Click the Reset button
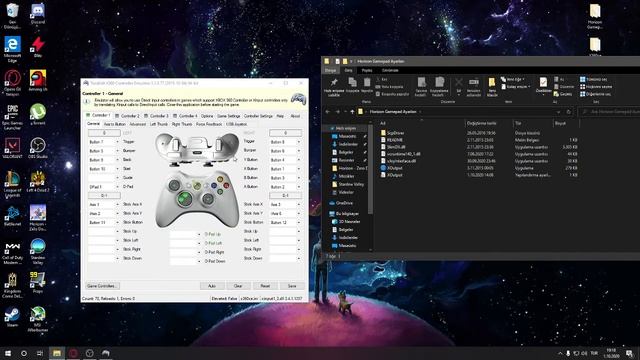640x360 pixels. (265, 286)
